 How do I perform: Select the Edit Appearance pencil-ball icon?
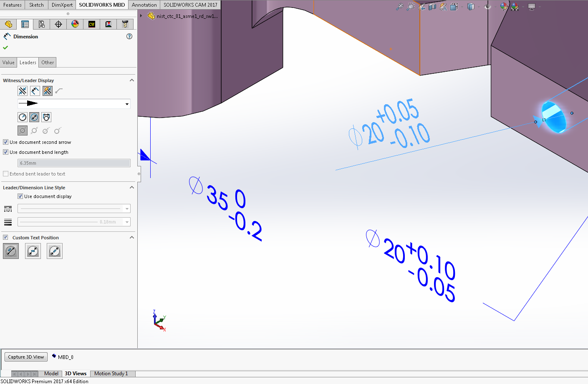coord(504,7)
